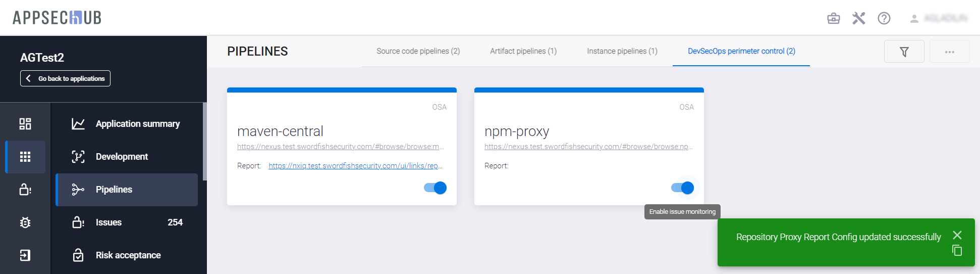Open the help question mark icon
Image resolution: width=980 pixels, height=274 pixels.
[884, 19]
